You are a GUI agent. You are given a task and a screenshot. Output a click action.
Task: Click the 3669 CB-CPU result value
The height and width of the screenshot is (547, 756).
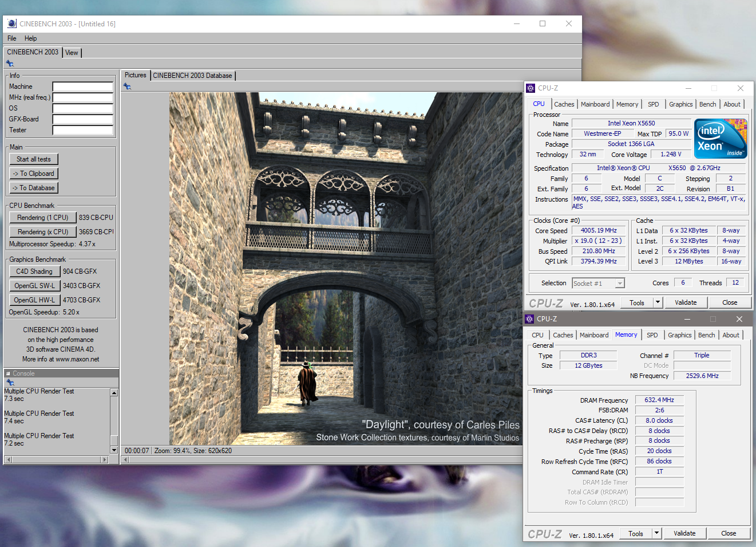tap(96, 232)
